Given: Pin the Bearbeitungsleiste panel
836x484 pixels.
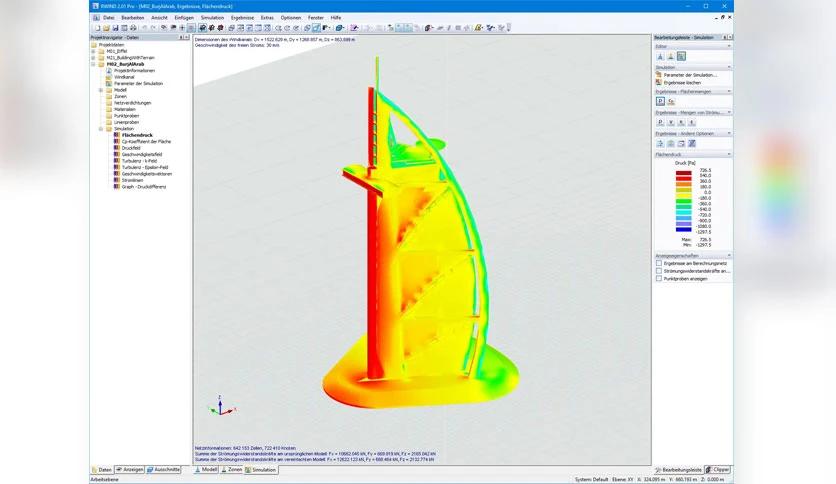Looking at the screenshot, I should (725, 37).
